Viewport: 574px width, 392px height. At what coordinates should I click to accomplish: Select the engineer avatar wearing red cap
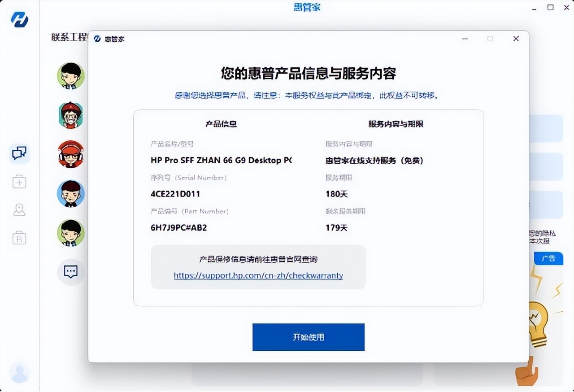pyautogui.click(x=71, y=115)
